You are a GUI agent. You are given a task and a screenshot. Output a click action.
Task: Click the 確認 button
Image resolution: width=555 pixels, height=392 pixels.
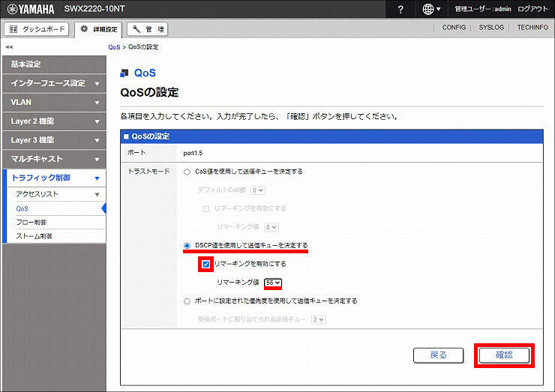(x=504, y=355)
